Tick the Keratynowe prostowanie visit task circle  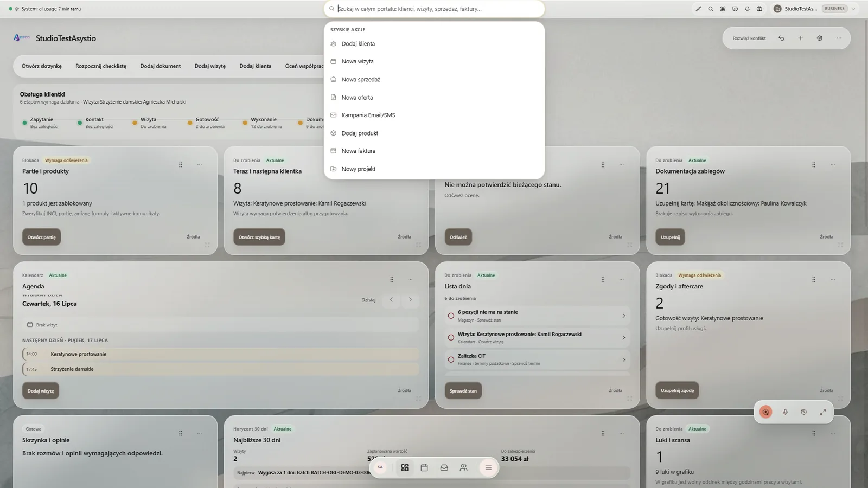pyautogui.click(x=451, y=337)
